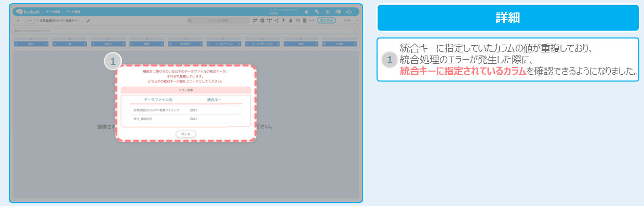Select the 姓 column header
This screenshot has height=206, width=644.
click(70, 44)
